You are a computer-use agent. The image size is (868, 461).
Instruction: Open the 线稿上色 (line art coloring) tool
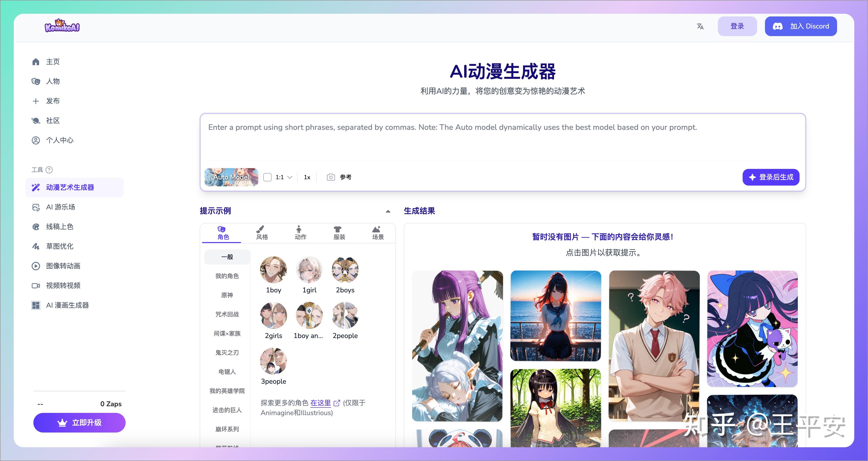point(60,227)
